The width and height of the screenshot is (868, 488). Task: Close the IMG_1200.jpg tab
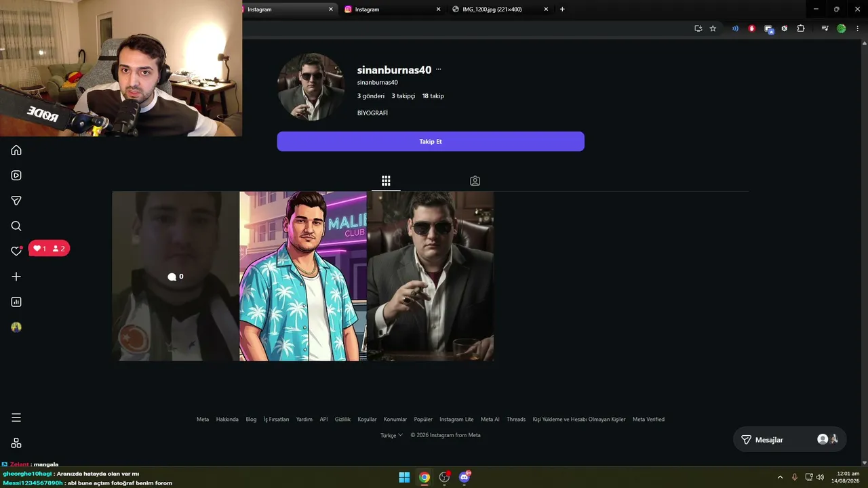(x=546, y=9)
